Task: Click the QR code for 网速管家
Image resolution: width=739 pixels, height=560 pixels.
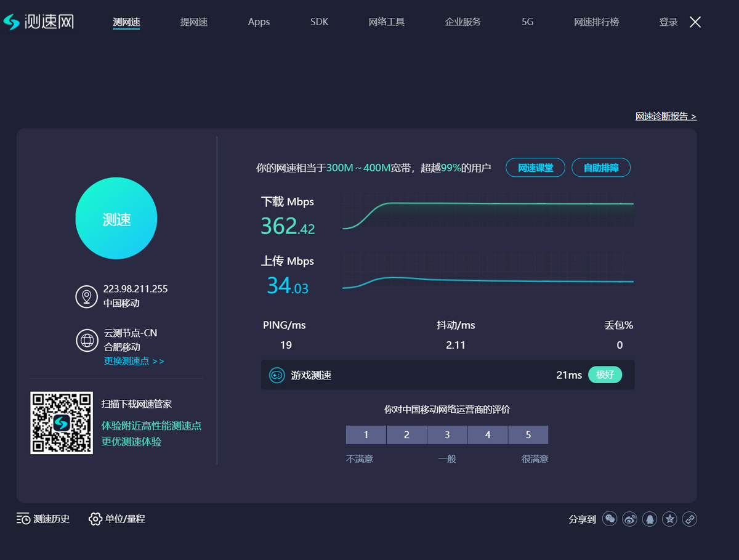Action: (x=62, y=423)
